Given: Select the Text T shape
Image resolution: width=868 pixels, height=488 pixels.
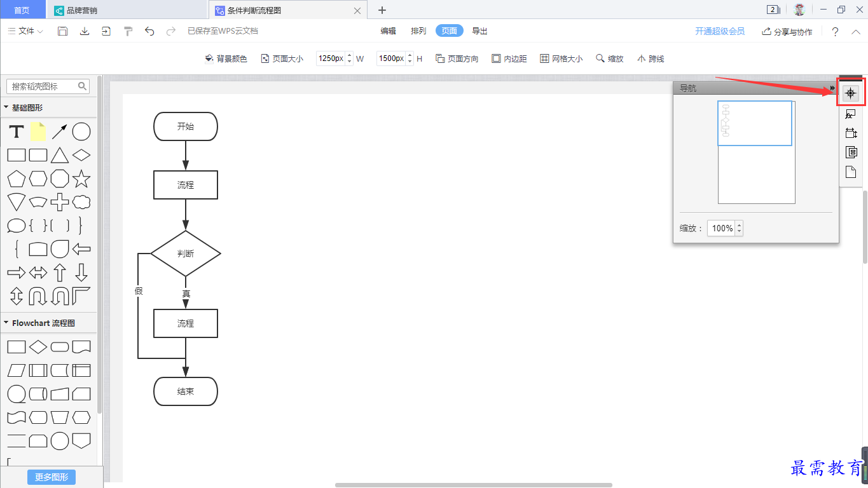Looking at the screenshot, I should pos(17,132).
